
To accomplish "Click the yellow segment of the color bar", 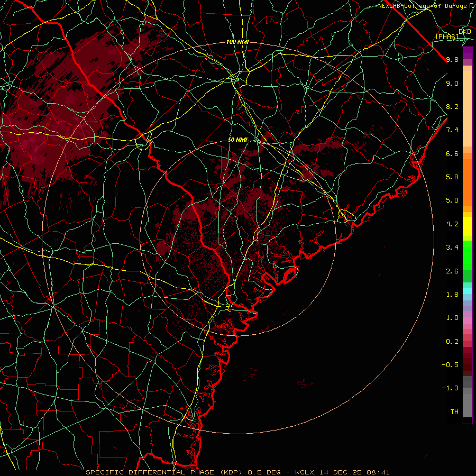I will point(467,226).
